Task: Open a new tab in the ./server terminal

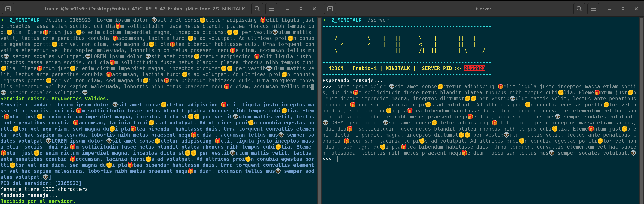Action: [330, 9]
